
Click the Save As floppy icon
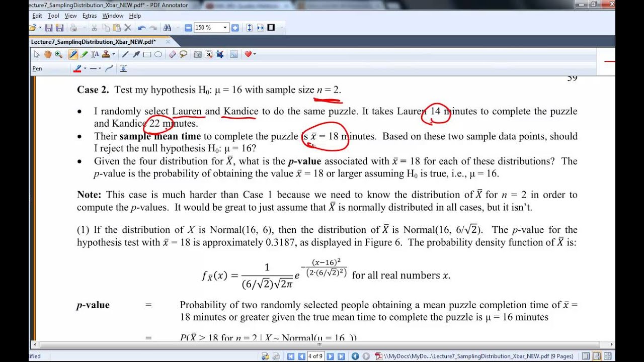click(x=59, y=28)
